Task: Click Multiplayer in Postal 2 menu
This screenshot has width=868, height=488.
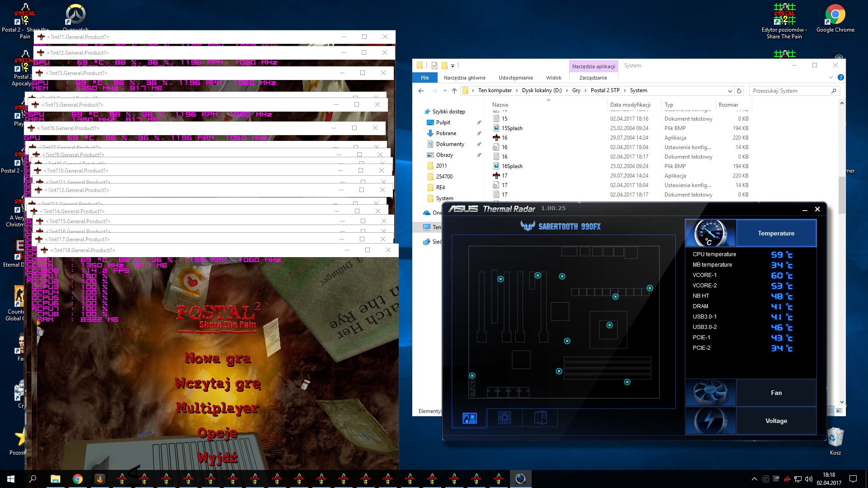Action: click(x=217, y=408)
